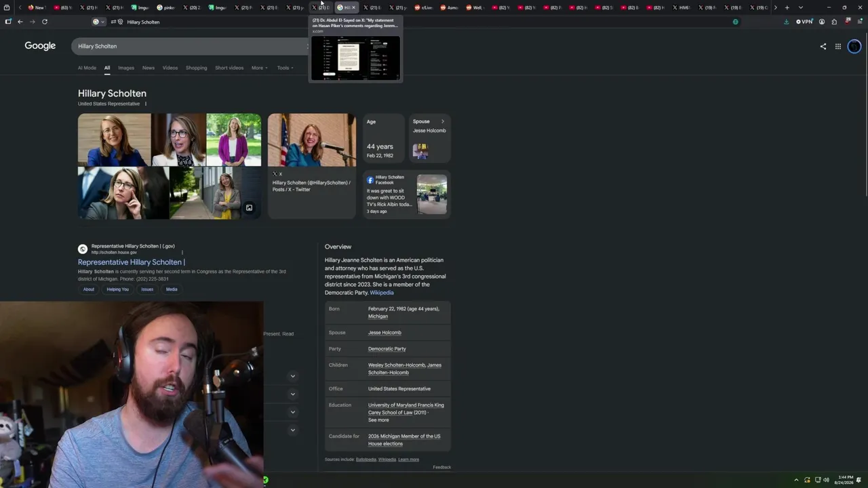This screenshot has width=868, height=488.
Task: Reload the page with the refresh icon
Action: (x=45, y=22)
